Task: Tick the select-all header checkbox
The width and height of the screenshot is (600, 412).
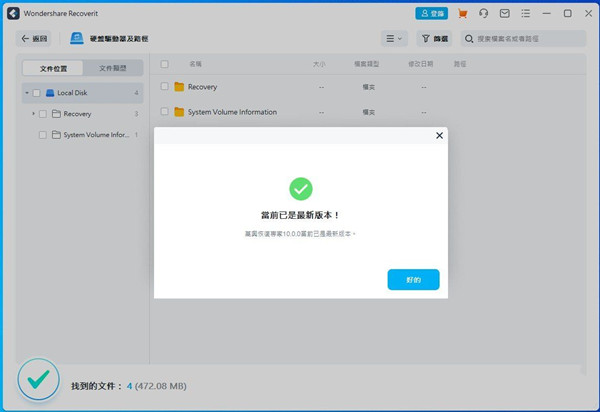Action: [165, 64]
